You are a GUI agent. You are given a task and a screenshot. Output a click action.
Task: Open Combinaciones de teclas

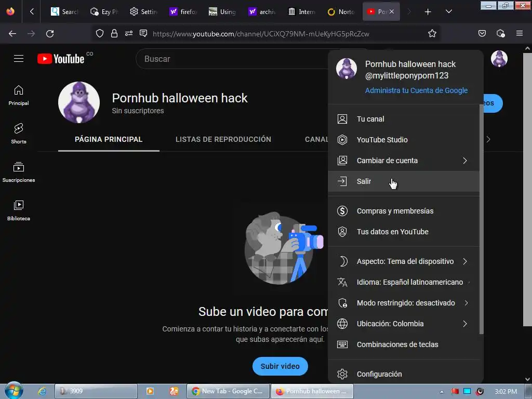point(404,344)
